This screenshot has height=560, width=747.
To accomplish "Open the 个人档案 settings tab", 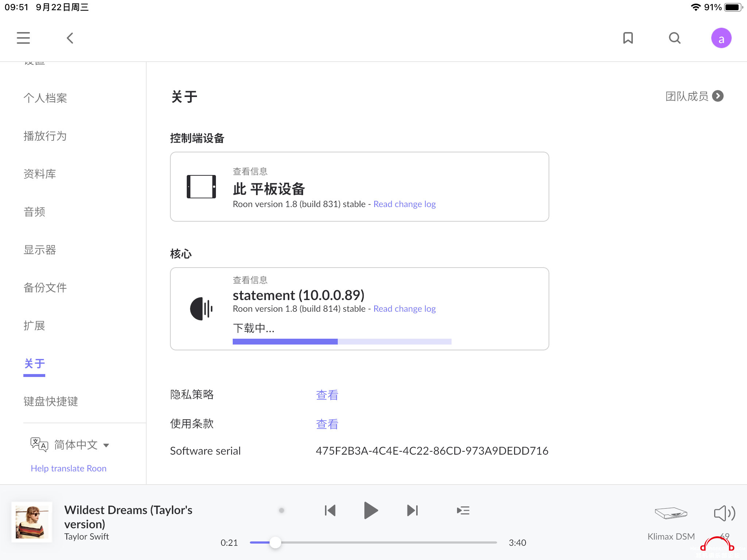I will [x=45, y=98].
